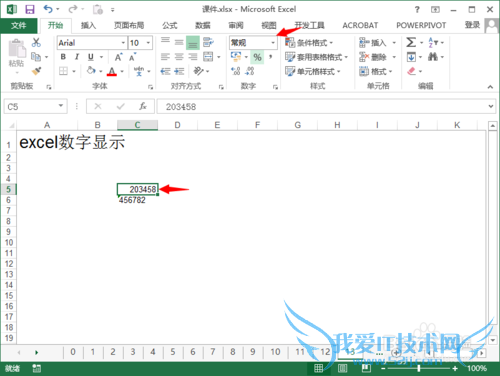The image size is (500, 376).
Task: Open the 格式 cell format menu
Action: (x=376, y=71)
